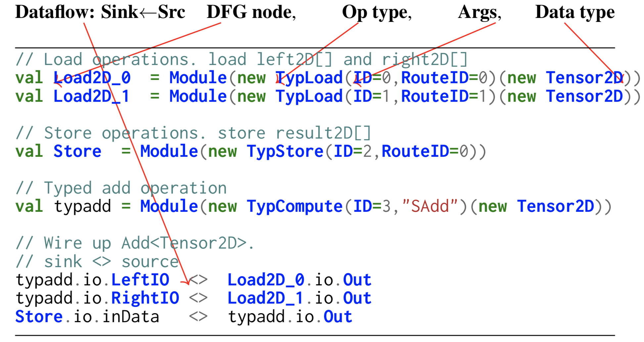The width and height of the screenshot is (644, 342).
Task: Click the '<>' operator after RightIO
Action: (198, 298)
